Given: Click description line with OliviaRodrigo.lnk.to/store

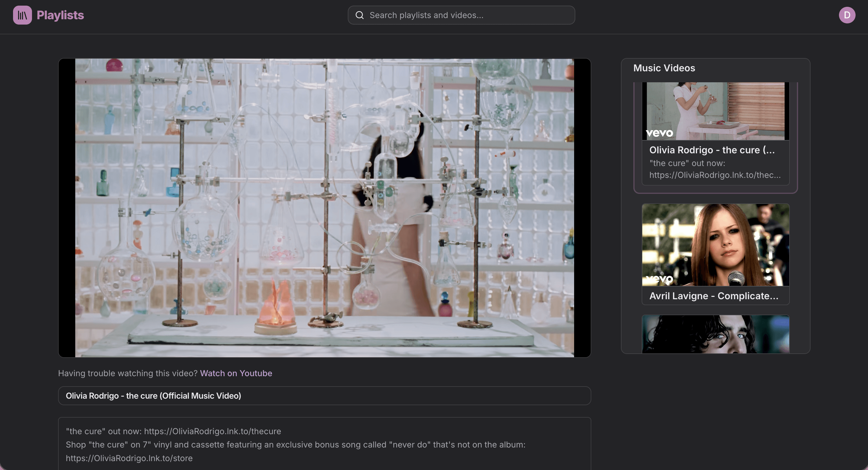Looking at the screenshot, I should (x=129, y=458).
